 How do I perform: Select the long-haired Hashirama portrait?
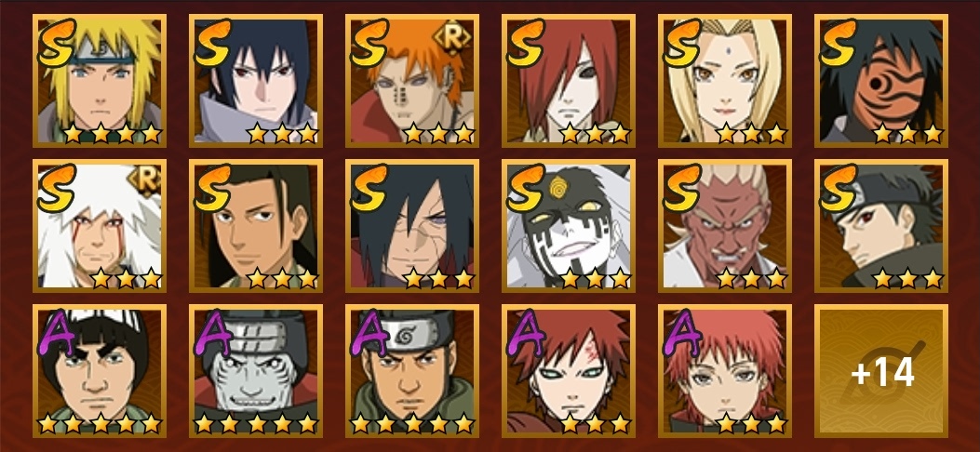tap(256, 225)
